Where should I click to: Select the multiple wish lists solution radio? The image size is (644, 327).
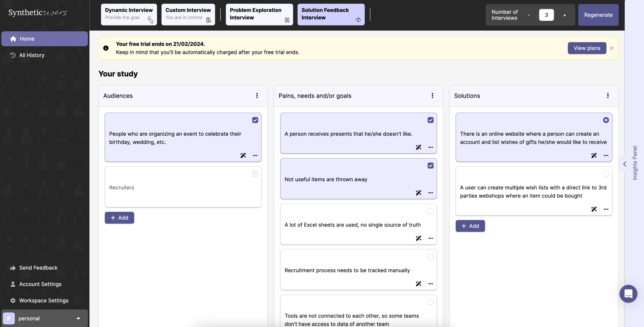tap(606, 174)
